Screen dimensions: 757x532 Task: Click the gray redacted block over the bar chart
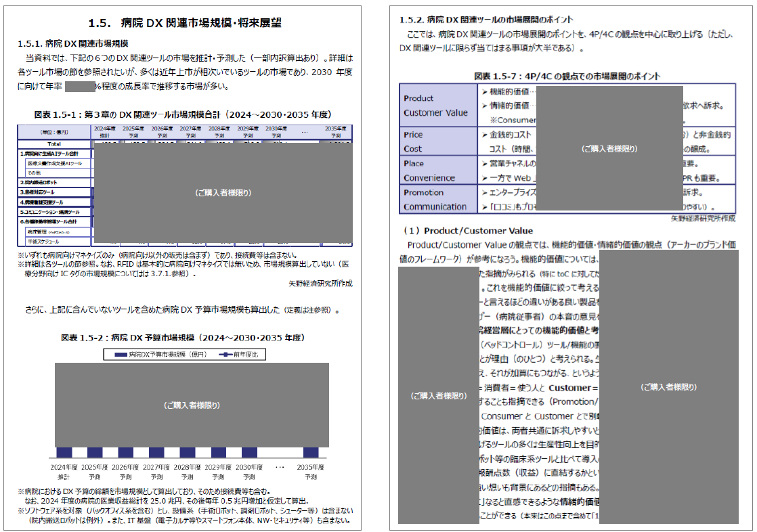point(192,405)
